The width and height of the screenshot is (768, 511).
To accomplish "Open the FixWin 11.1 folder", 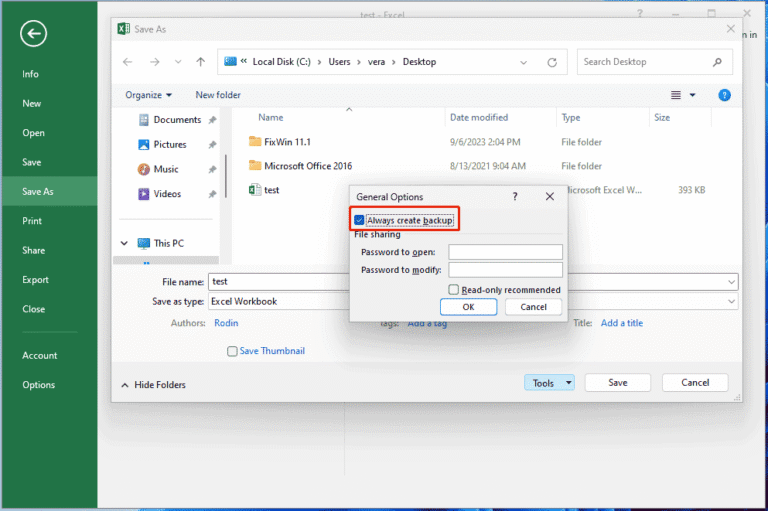I will [285, 142].
